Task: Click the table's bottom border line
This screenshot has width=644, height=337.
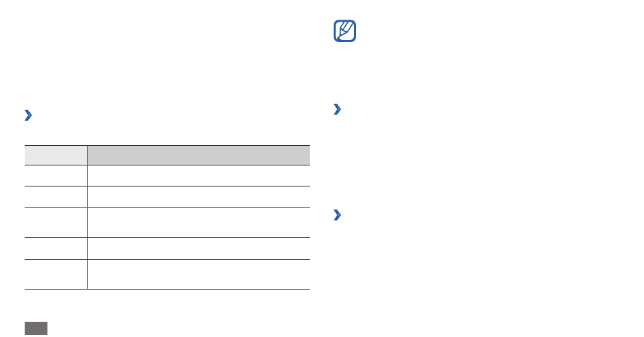Action: pyautogui.click(x=167, y=290)
